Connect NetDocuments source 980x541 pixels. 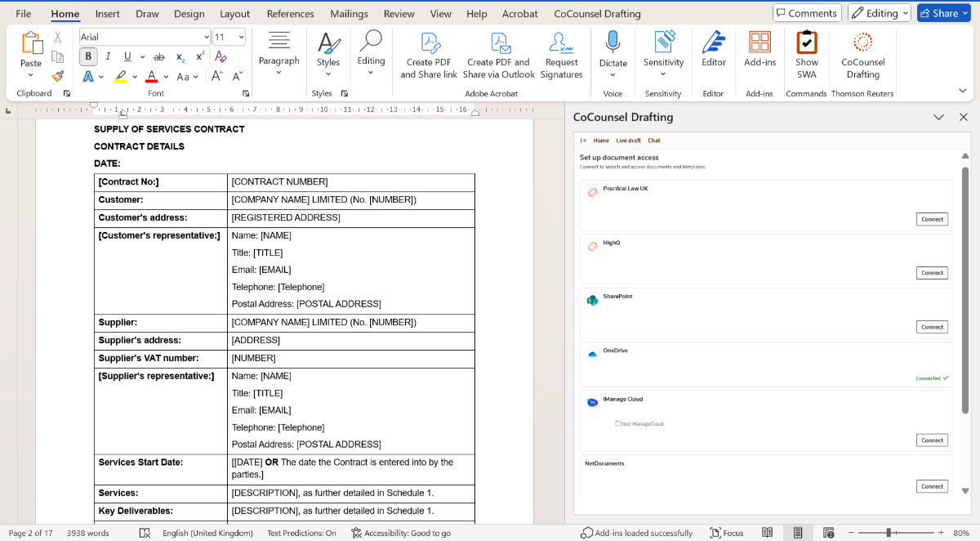(x=932, y=486)
